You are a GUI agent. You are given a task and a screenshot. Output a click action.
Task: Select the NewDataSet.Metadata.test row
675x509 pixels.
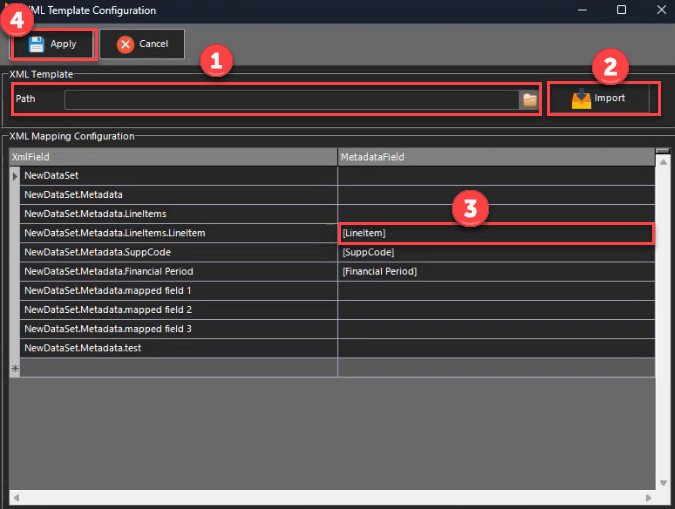point(178,348)
